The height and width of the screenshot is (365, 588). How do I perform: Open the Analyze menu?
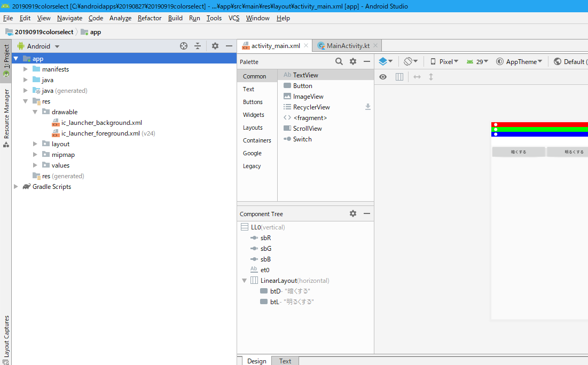point(120,18)
